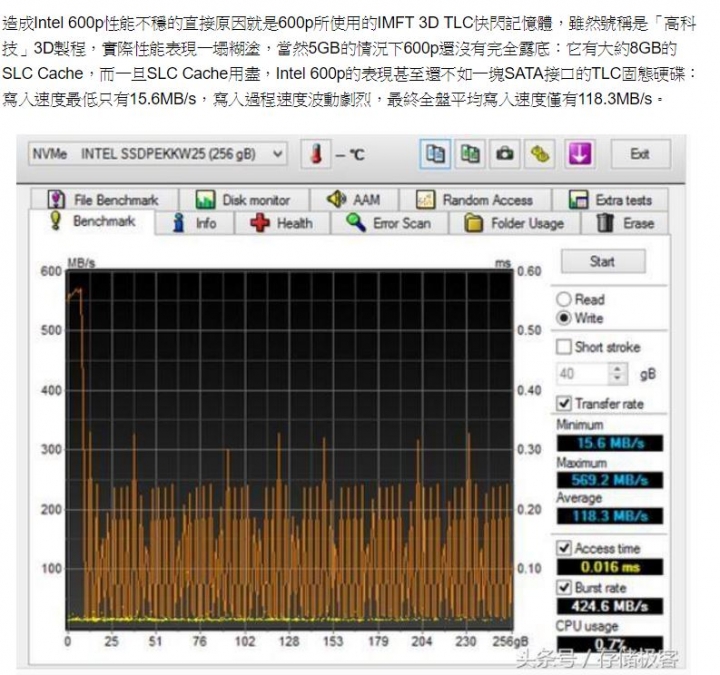Switch to the AAM tab
This screenshot has height=675, width=720.
point(354,200)
